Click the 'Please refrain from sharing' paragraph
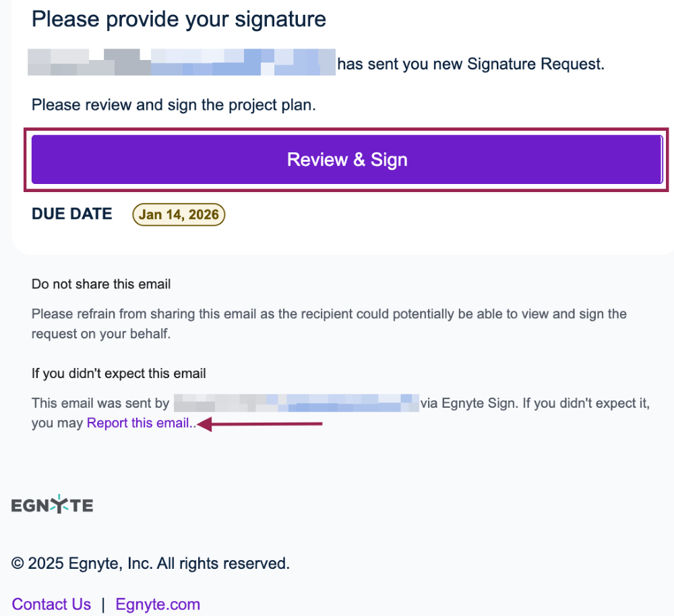Screen dimensions: 674x616 click(329, 324)
